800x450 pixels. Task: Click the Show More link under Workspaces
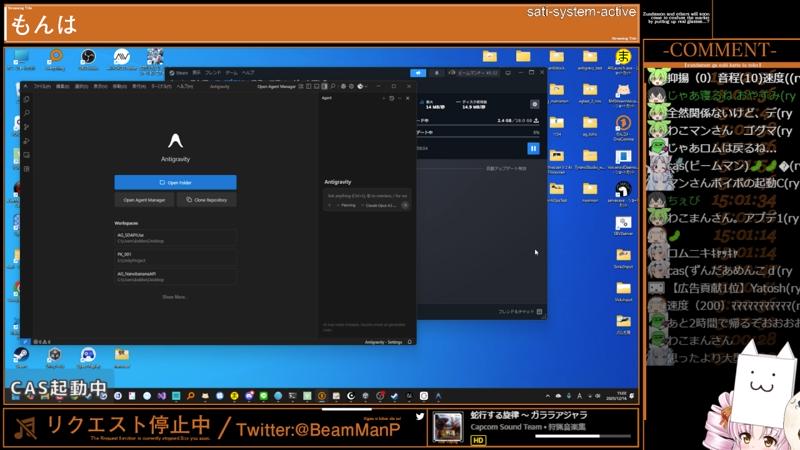[174, 297]
